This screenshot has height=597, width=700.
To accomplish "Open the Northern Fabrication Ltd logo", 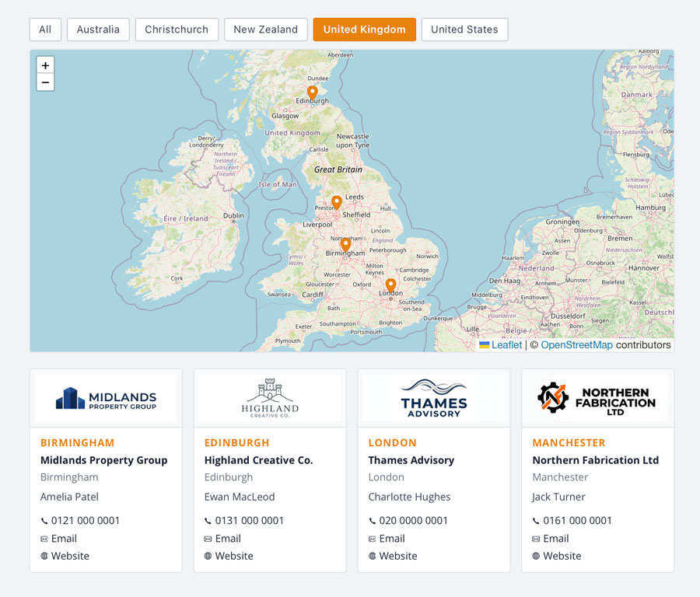I will tap(597, 398).
